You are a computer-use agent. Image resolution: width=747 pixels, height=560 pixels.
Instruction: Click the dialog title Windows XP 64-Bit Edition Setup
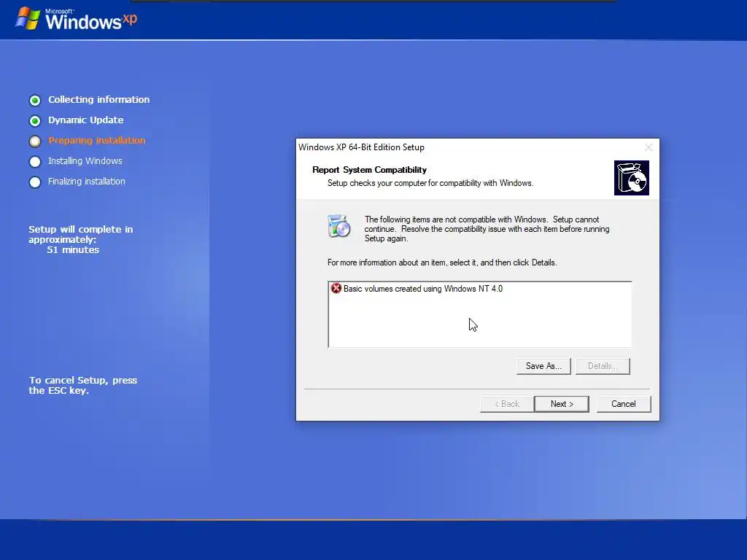tap(361, 147)
